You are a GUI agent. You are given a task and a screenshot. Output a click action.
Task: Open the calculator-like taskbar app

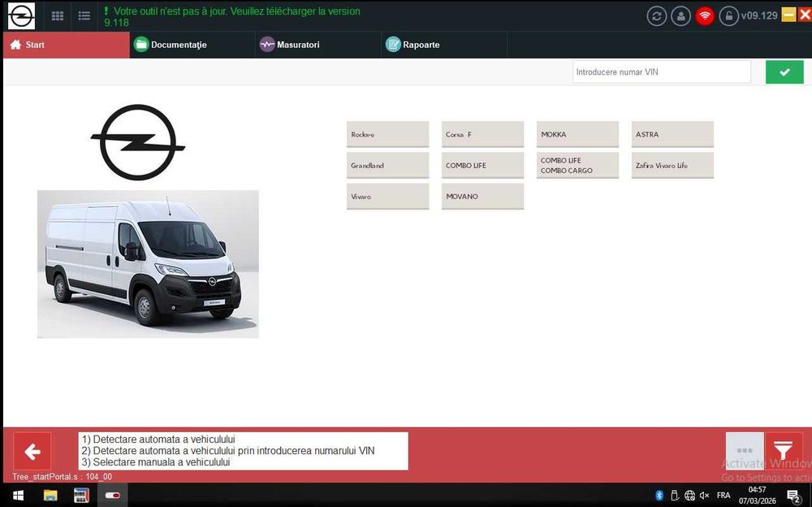(81, 496)
